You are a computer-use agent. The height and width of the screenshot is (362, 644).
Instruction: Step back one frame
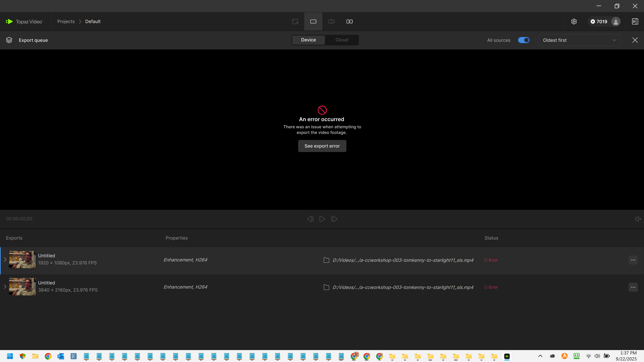coord(310,219)
